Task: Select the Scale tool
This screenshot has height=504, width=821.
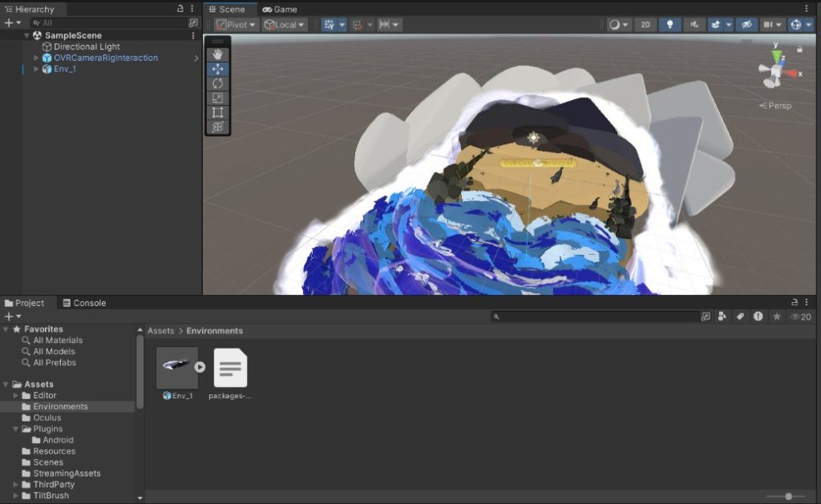Action: (217, 98)
